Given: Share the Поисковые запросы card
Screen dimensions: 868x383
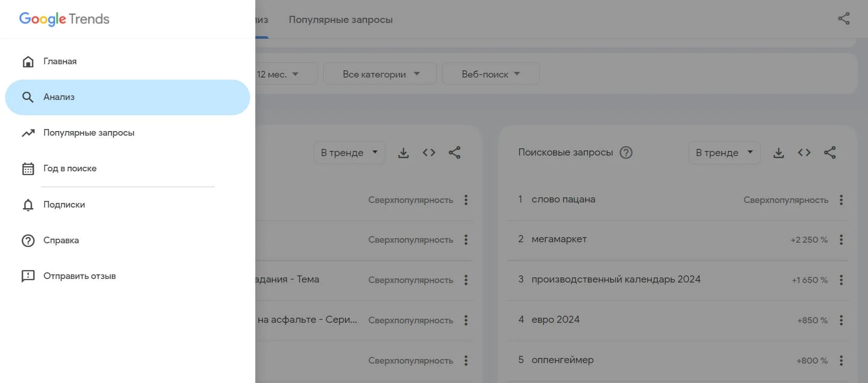Looking at the screenshot, I should (x=830, y=152).
